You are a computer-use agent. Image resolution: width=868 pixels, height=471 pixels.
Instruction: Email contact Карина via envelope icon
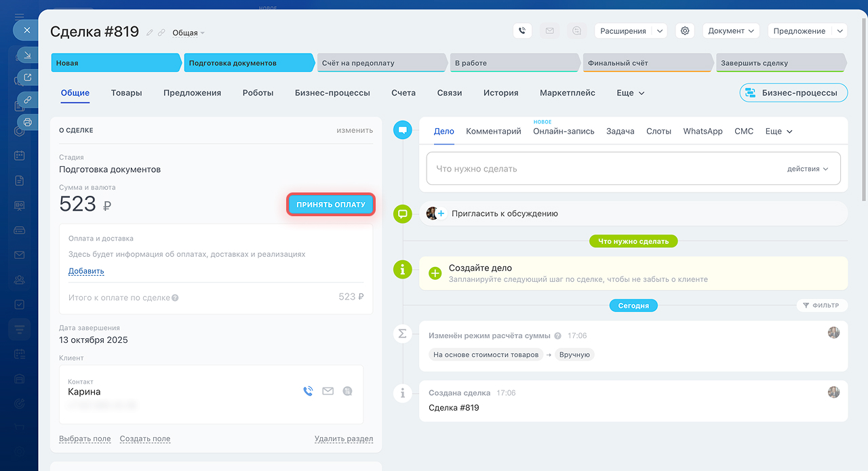(328, 391)
